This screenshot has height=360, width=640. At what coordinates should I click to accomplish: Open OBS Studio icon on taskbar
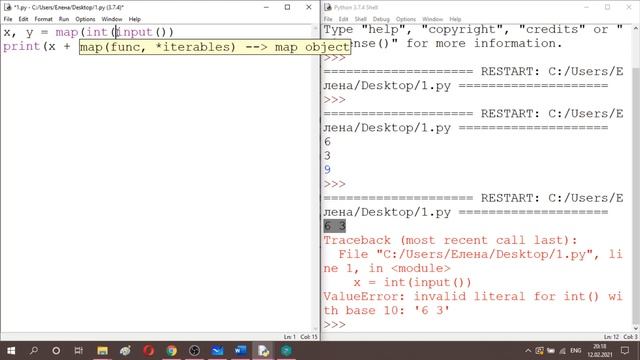194,351
